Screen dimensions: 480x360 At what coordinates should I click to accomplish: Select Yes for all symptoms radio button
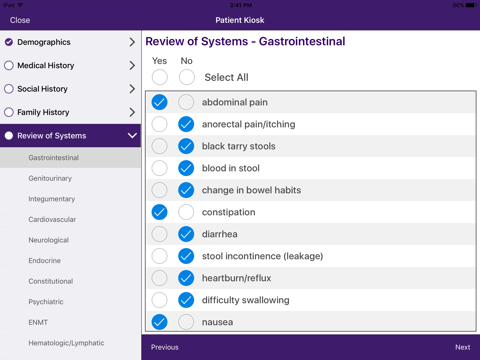pos(160,77)
